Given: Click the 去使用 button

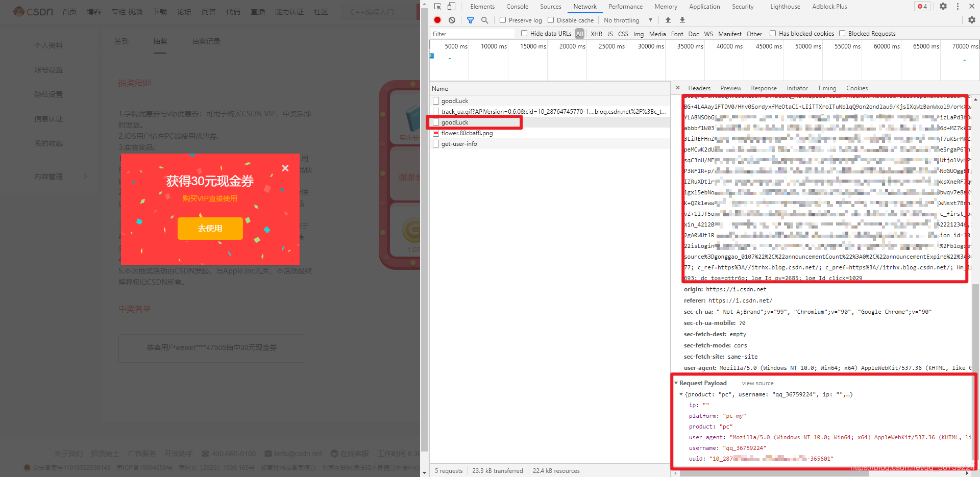Looking at the screenshot, I should click(x=210, y=229).
